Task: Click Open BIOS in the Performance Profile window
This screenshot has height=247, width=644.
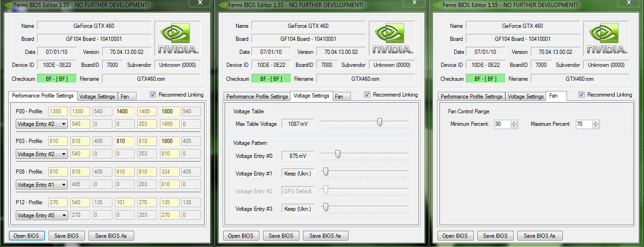Action: [27, 236]
